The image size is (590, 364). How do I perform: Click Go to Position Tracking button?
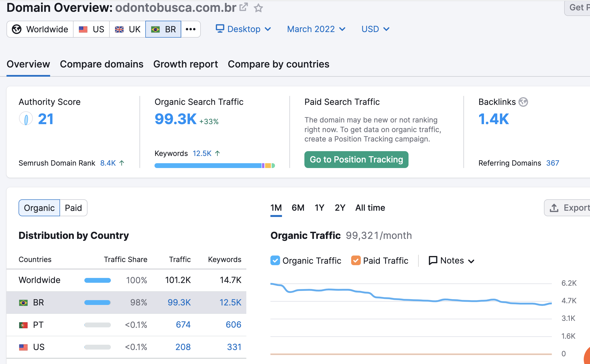(x=356, y=160)
